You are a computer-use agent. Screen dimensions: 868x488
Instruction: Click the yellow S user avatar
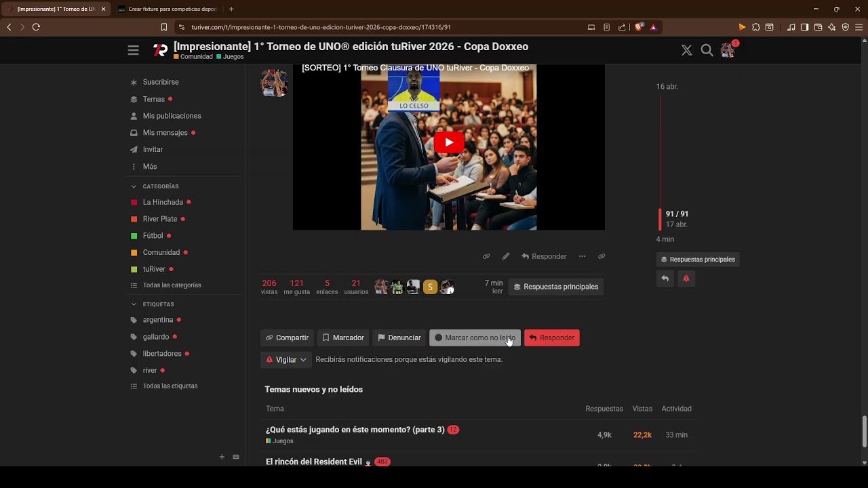pyautogui.click(x=430, y=287)
